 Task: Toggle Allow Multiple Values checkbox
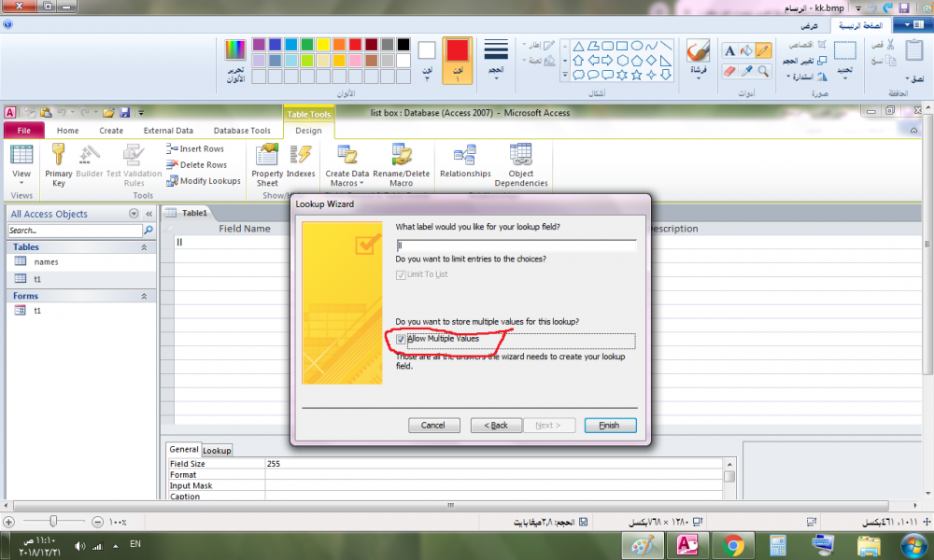tap(401, 339)
